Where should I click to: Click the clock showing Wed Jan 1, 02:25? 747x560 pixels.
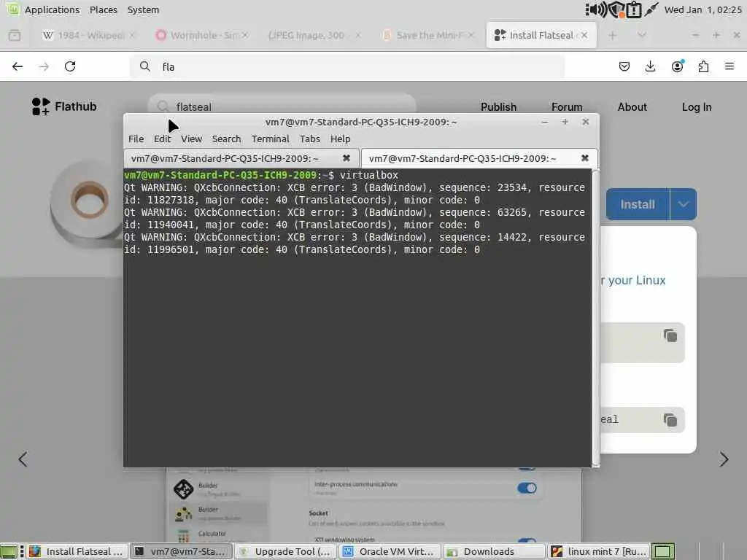point(703,9)
